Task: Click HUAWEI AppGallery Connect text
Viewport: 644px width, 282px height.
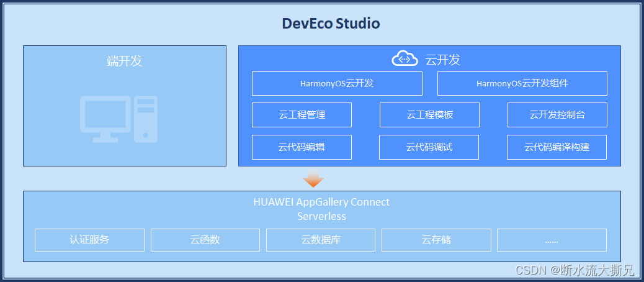Action: coord(321,202)
